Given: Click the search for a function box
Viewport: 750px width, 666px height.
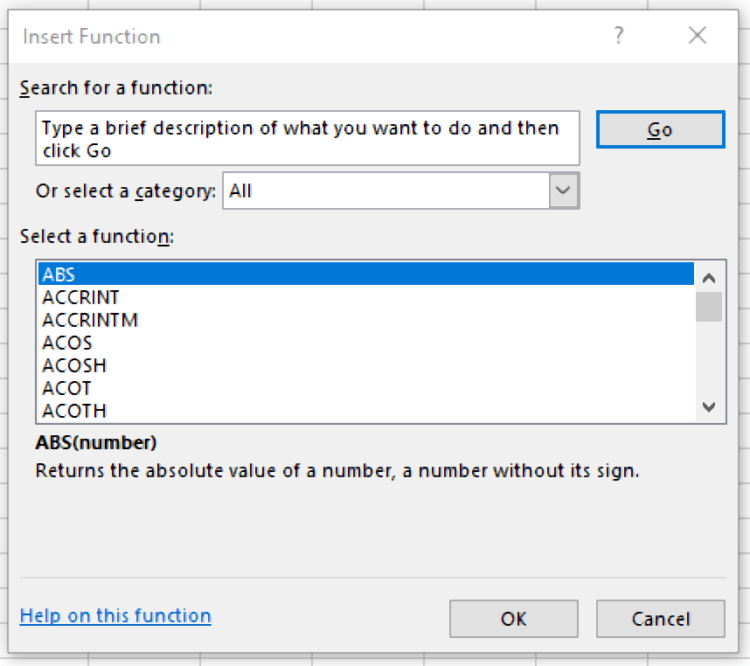Looking at the screenshot, I should [x=309, y=139].
